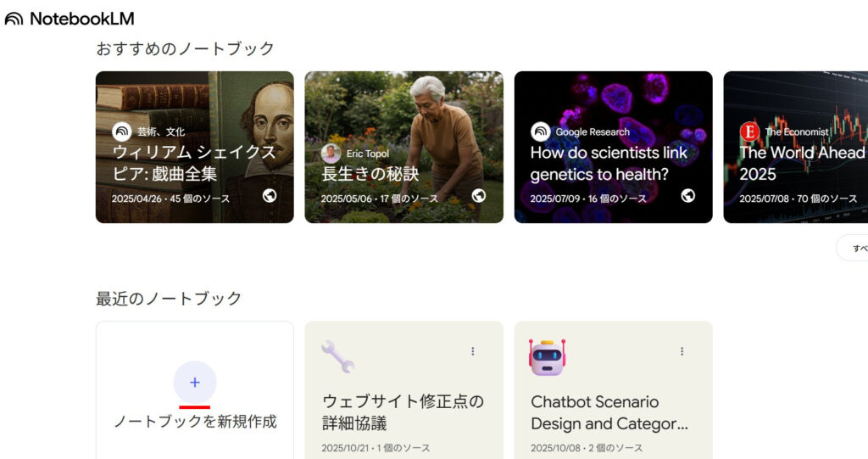The height and width of the screenshot is (459, 868).
Task: Click the globe icon on 長生きの秘訣 card
Action: [x=479, y=196]
